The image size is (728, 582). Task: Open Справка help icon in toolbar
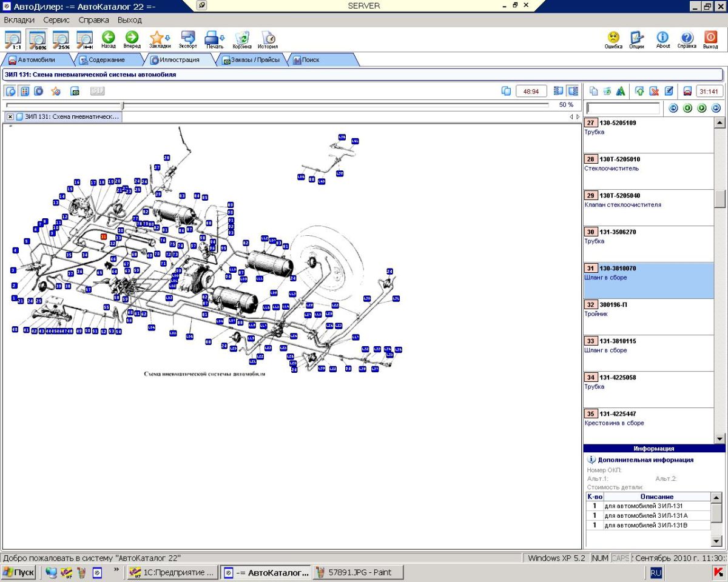(687, 40)
